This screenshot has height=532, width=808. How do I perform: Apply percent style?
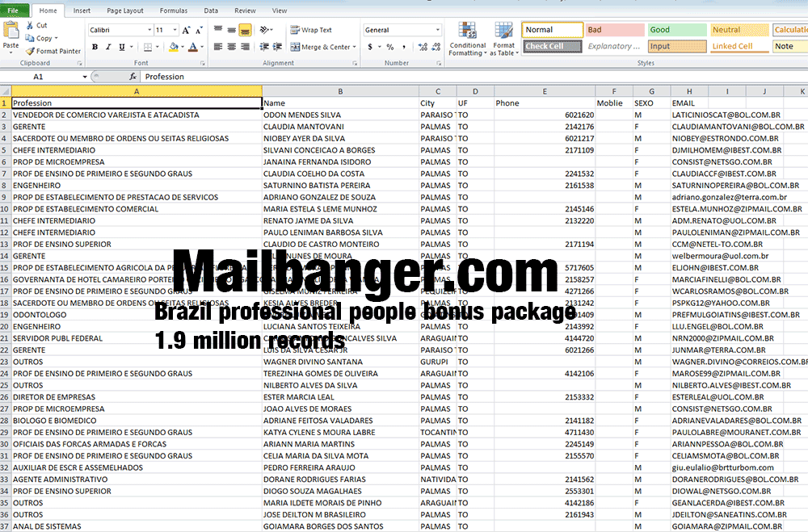pos(390,47)
